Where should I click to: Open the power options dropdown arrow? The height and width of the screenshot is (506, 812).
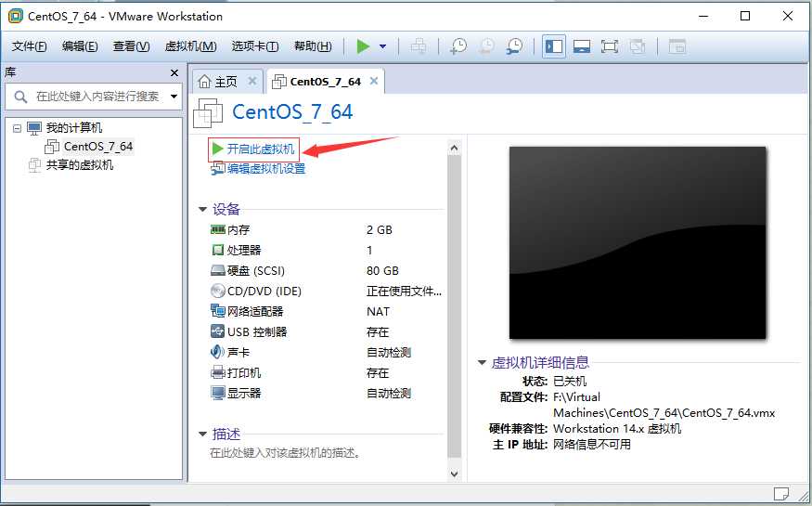coord(382,46)
